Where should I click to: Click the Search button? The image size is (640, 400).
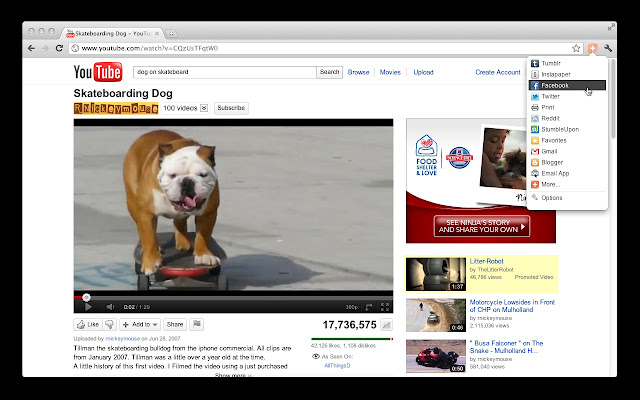(x=329, y=72)
